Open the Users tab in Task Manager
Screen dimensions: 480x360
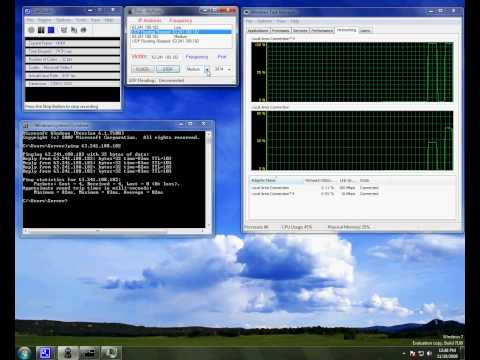click(x=366, y=31)
